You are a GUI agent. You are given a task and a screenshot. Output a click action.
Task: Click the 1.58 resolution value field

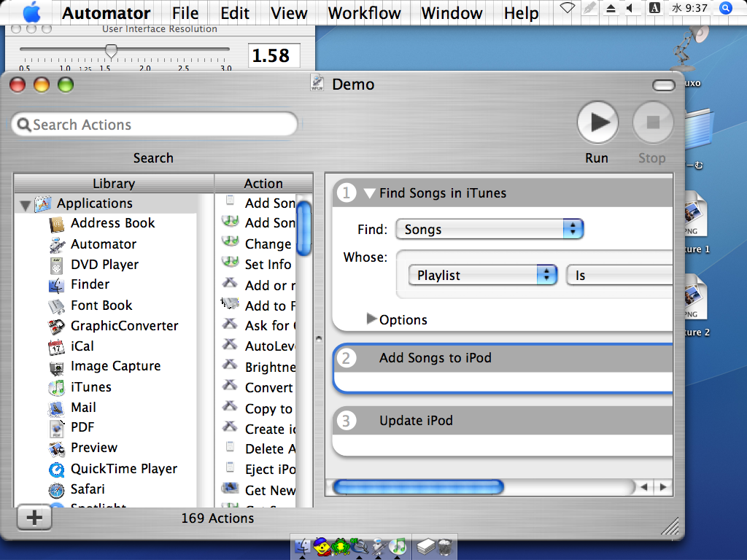coord(274,55)
